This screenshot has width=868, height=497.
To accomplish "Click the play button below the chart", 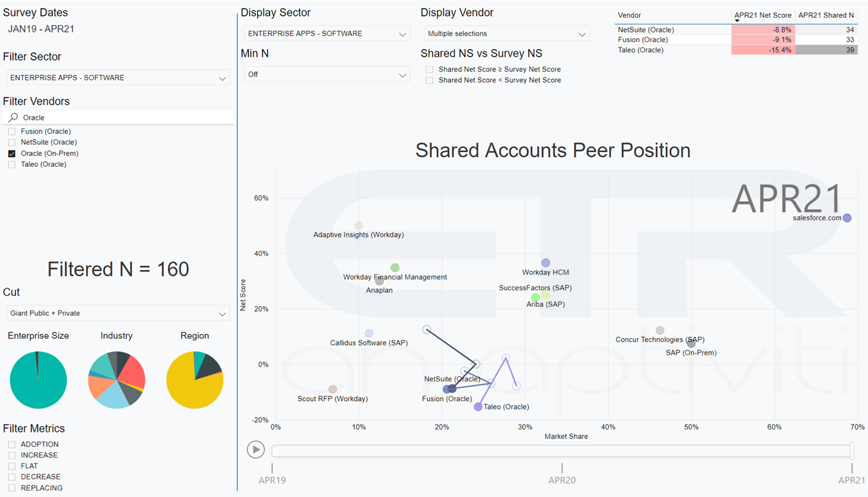I will point(256,449).
